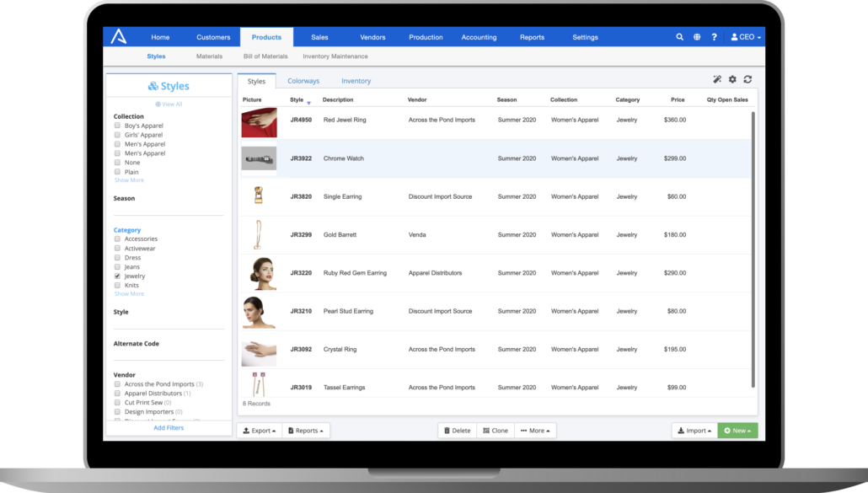Open the CEO user dropdown
Screen dimensions: 868x493
click(746, 37)
